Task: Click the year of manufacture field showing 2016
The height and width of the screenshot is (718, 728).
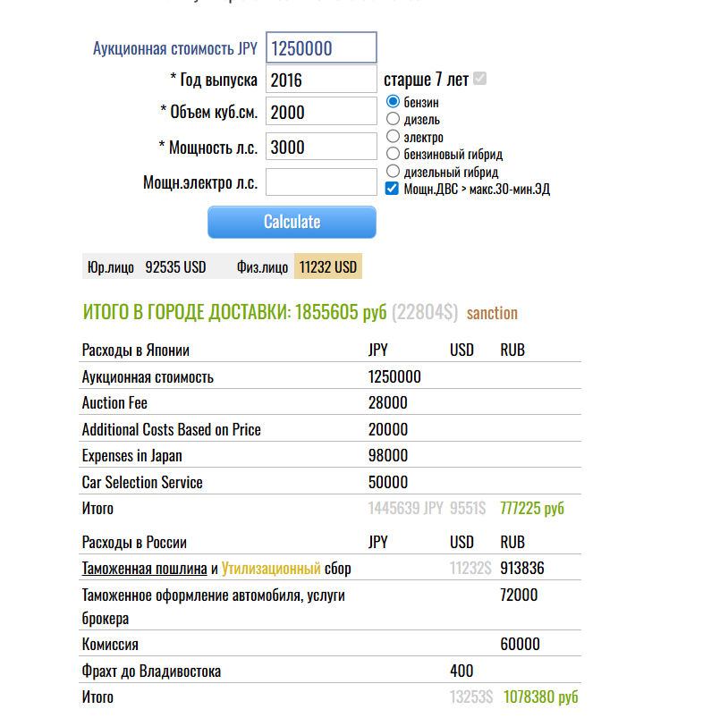Action: pos(321,80)
